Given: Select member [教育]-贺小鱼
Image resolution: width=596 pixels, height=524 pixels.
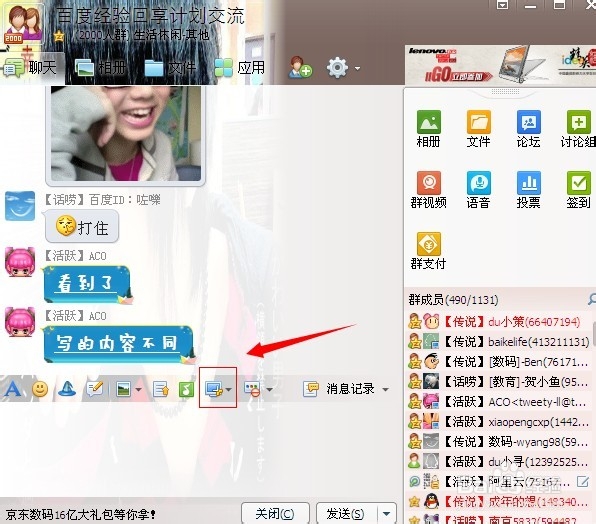Looking at the screenshot, I should pyautogui.click(x=498, y=382).
